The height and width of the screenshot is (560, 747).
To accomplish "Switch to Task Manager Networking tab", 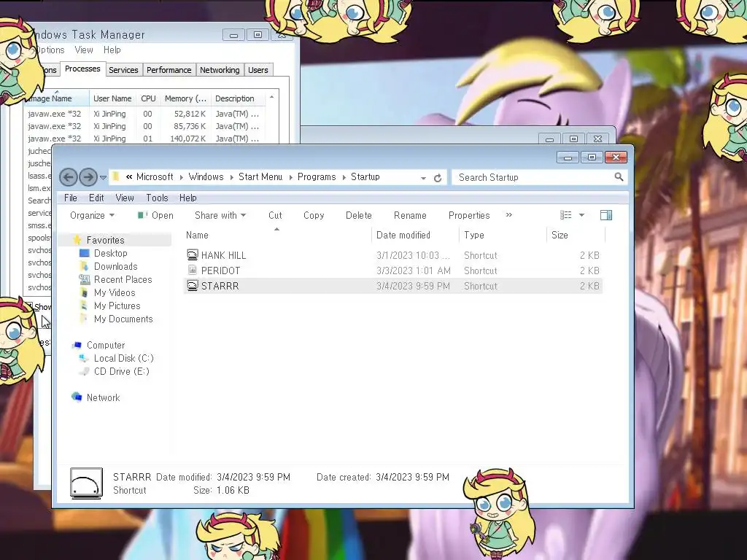I will 220,70.
